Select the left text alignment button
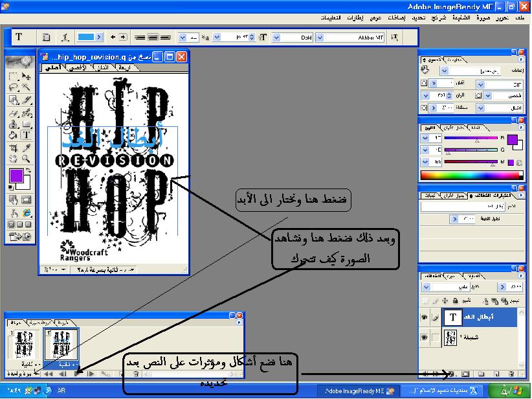The height and width of the screenshot is (399, 532). 140,37
